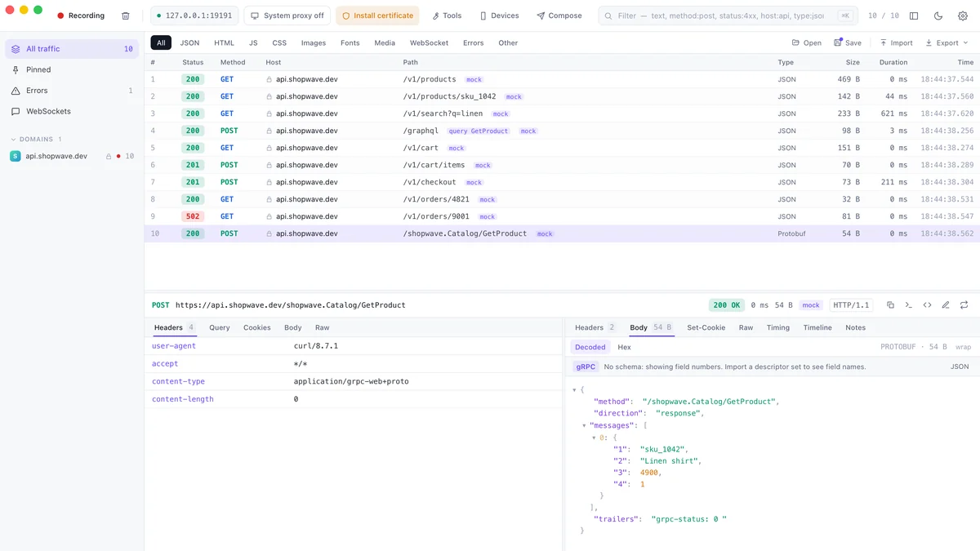Clear traffic with the trash icon
The width and height of the screenshot is (980, 551).
[125, 16]
